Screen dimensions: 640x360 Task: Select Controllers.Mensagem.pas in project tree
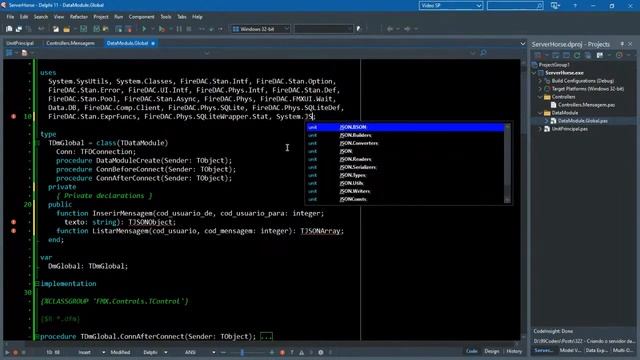tap(586, 105)
